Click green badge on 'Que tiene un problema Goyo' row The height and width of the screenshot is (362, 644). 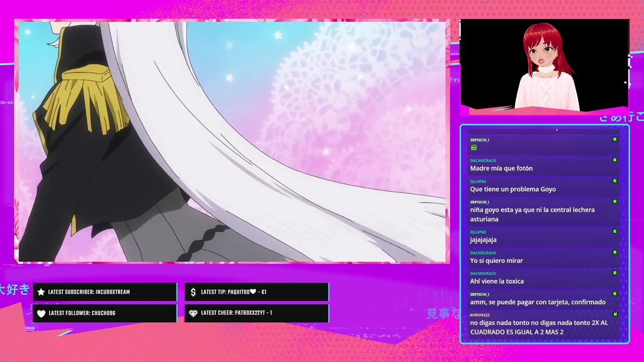615,180
